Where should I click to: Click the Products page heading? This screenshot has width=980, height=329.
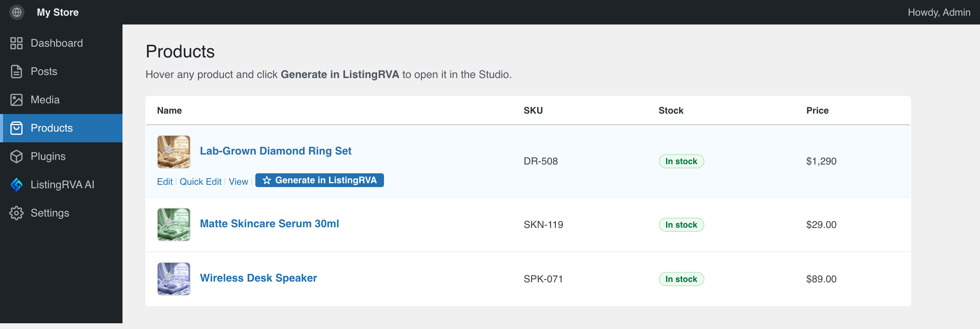pos(180,52)
